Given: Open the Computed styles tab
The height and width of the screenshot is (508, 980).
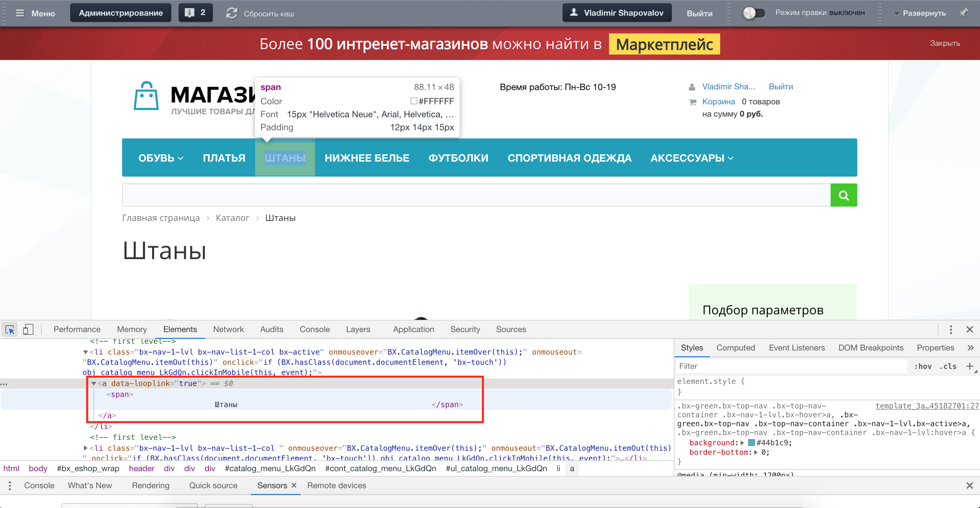Looking at the screenshot, I should point(736,347).
